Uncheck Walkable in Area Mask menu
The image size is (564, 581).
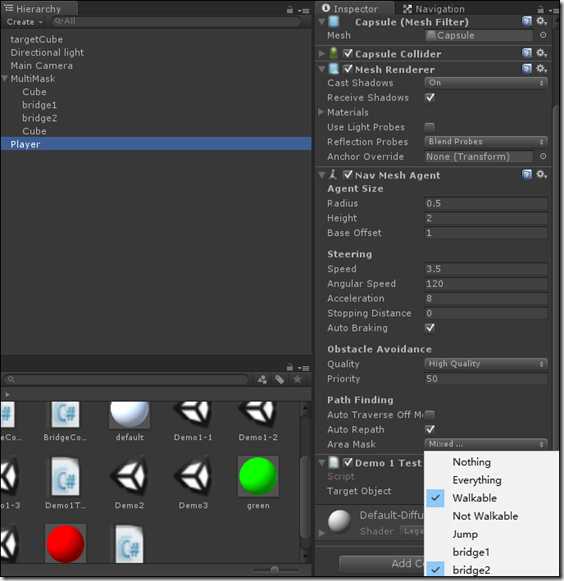click(491, 498)
